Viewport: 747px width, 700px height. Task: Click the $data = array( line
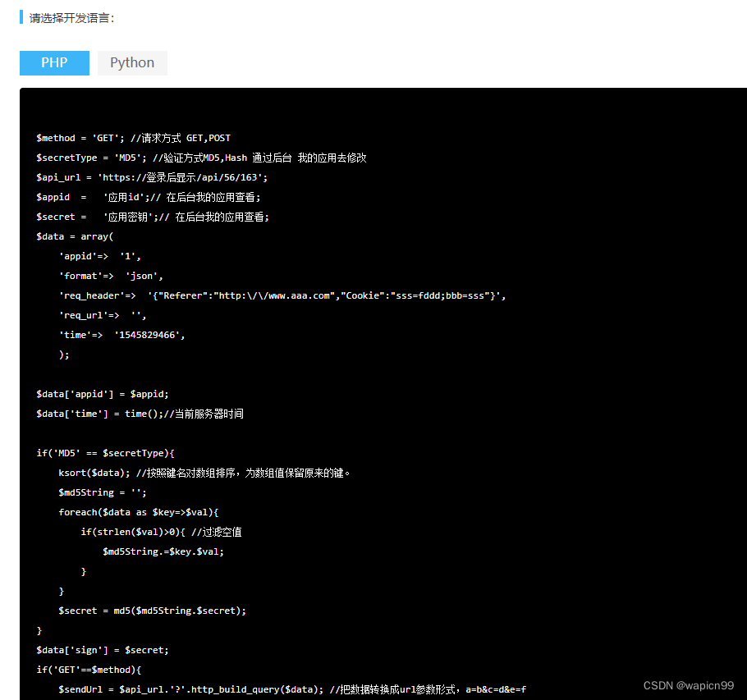pos(75,236)
